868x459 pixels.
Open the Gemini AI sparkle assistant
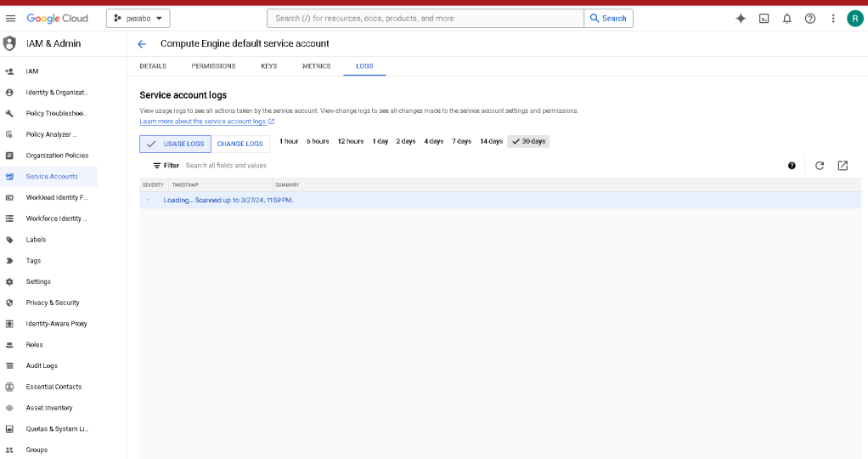741,19
